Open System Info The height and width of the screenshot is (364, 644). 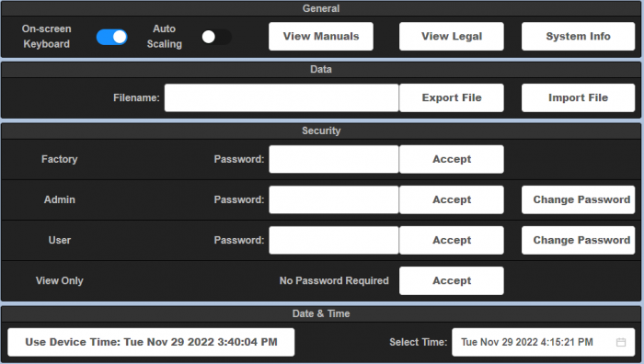click(578, 37)
